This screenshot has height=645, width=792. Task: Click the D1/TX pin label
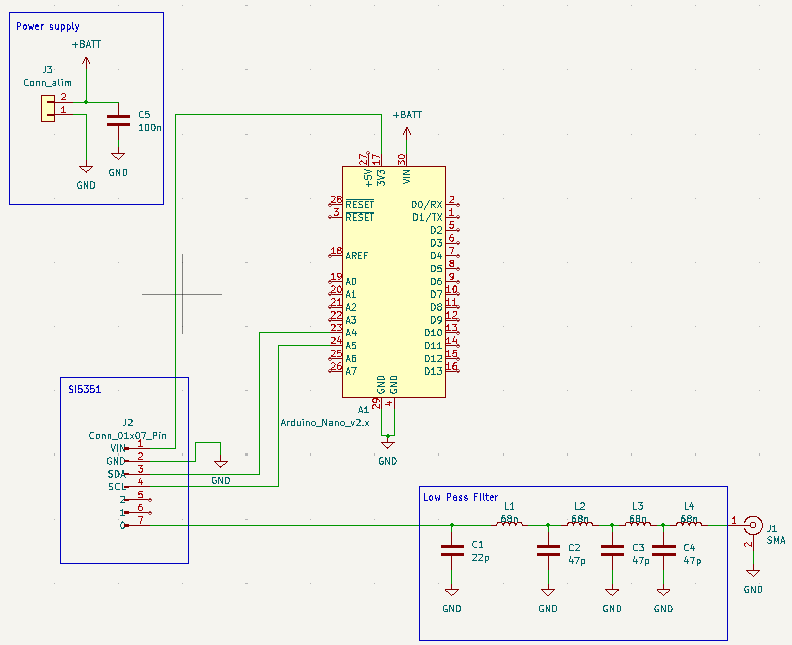tap(427, 218)
